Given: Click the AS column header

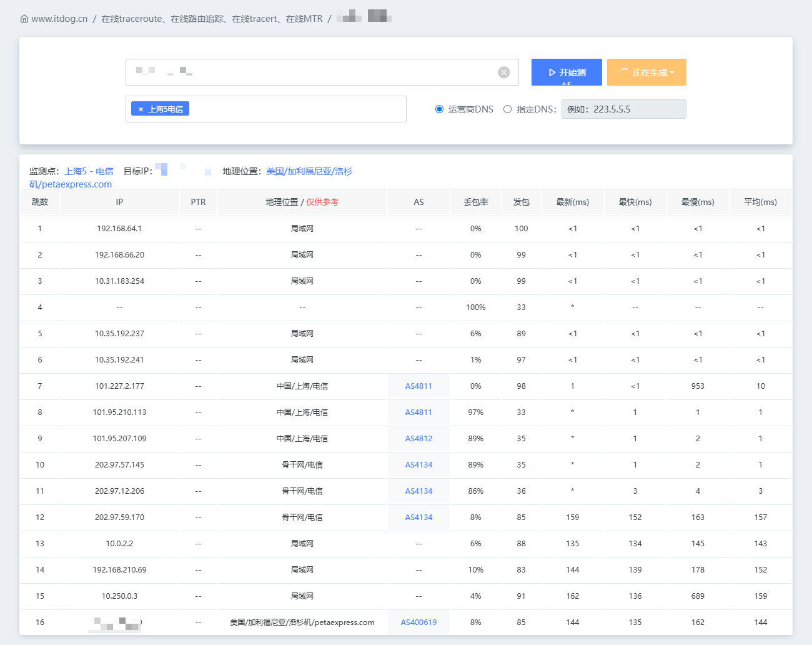Looking at the screenshot, I should point(418,202).
